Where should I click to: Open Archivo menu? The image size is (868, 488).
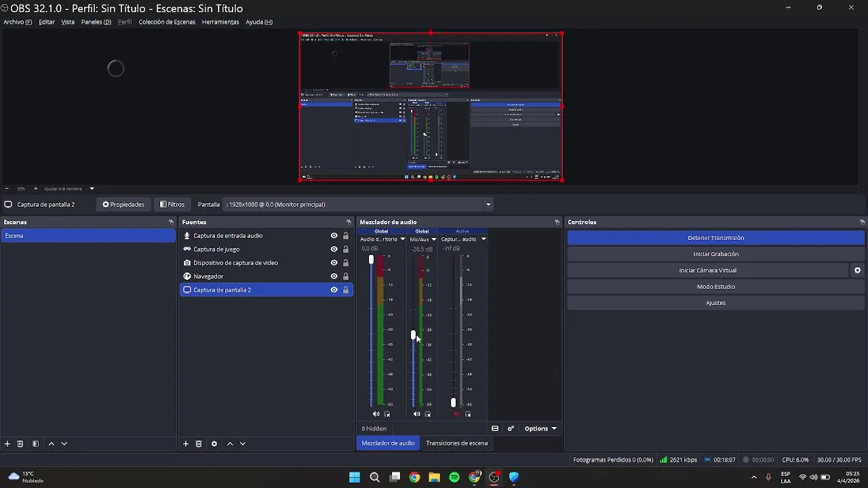pyautogui.click(x=18, y=22)
